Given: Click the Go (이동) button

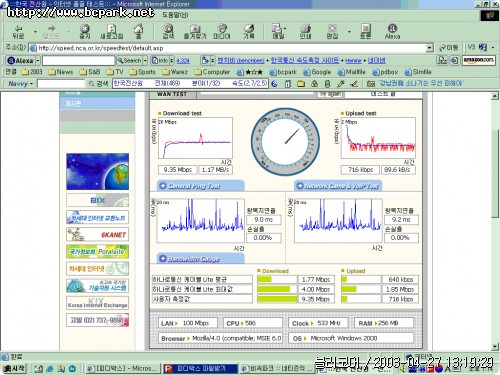Looking at the screenshot, I should point(449,48).
